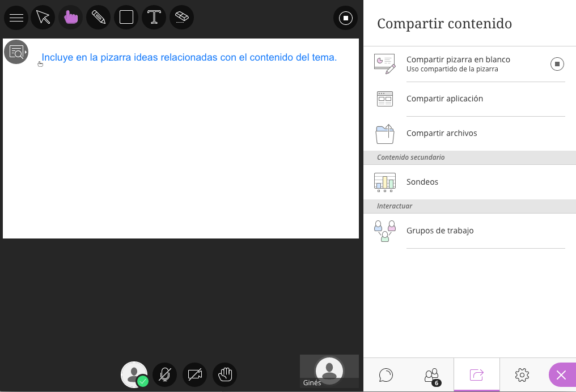
Task: Select the square shapes tool
Action: pos(126,18)
